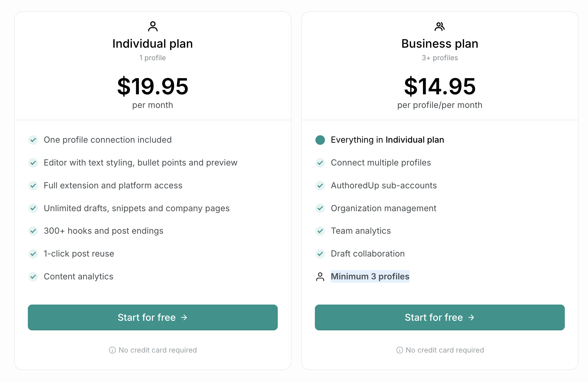Click the person icon beside Minimum 3 profiles
The image size is (588, 382).
point(320,277)
